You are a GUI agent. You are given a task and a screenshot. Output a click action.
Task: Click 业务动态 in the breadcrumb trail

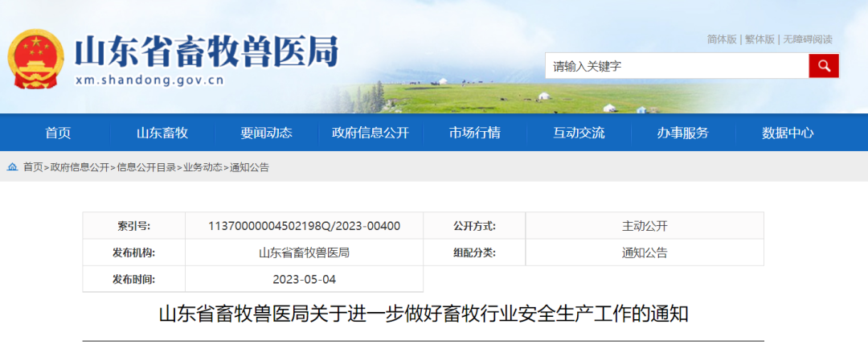pyautogui.click(x=203, y=167)
